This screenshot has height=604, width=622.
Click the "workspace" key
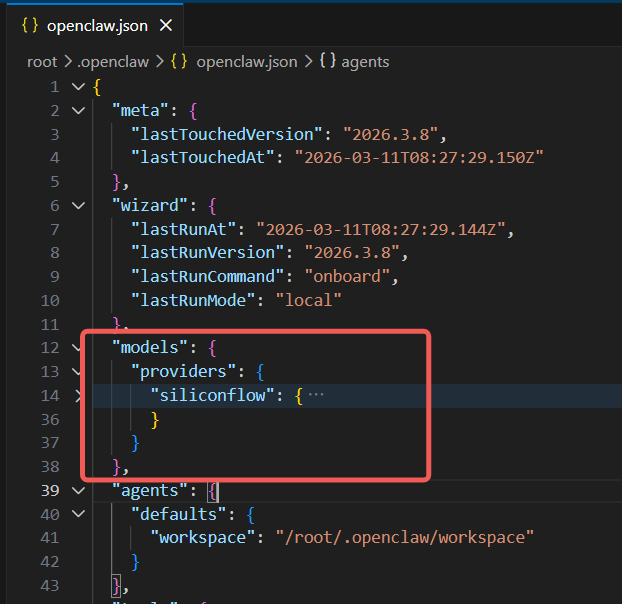click(x=203, y=538)
